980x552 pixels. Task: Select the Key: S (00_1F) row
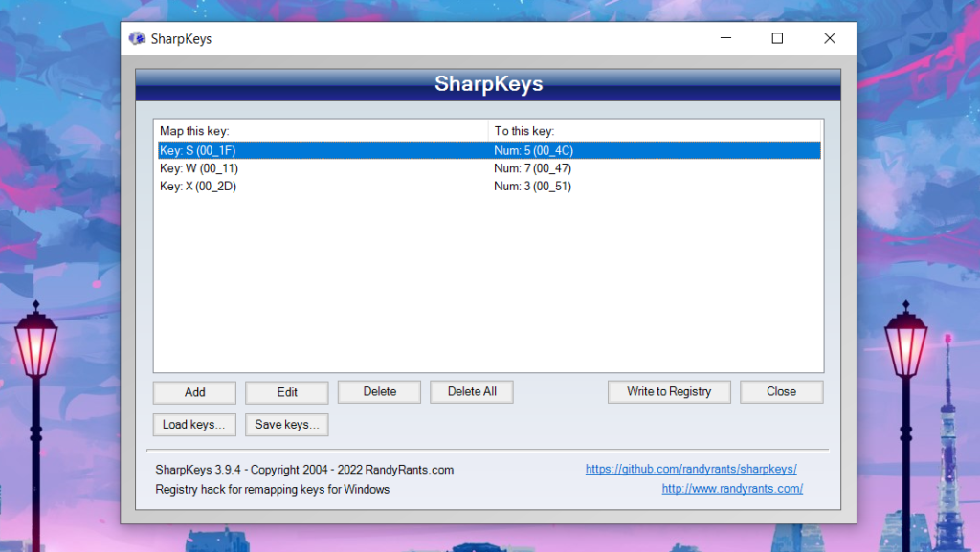489,150
